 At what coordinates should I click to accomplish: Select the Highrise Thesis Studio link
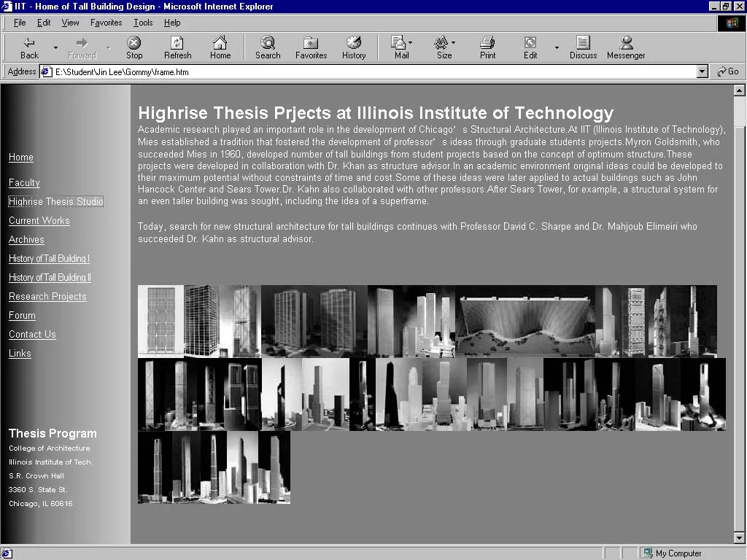(x=55, y=201)
